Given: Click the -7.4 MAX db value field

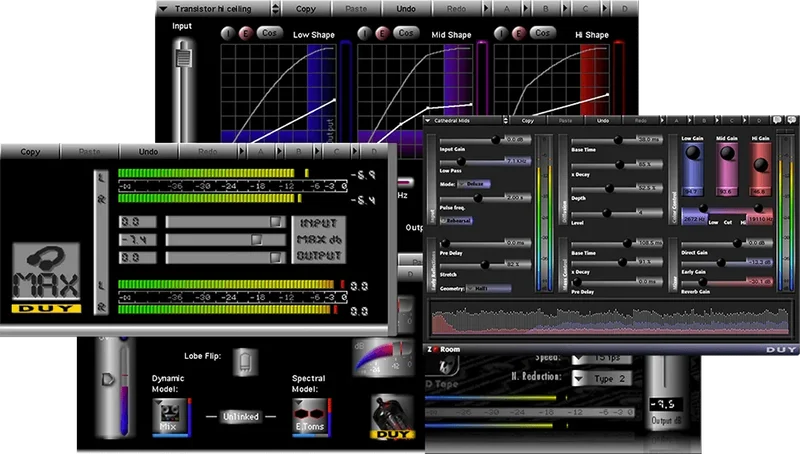Looking at the screenshot, I should [x=138, y=240].
